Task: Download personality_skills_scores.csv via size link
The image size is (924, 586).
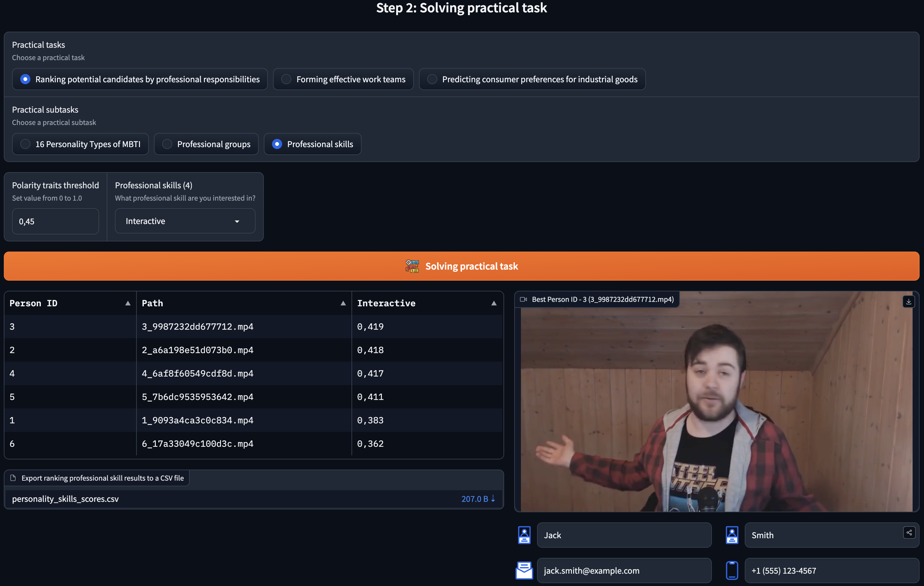Action: pos(478,499)
